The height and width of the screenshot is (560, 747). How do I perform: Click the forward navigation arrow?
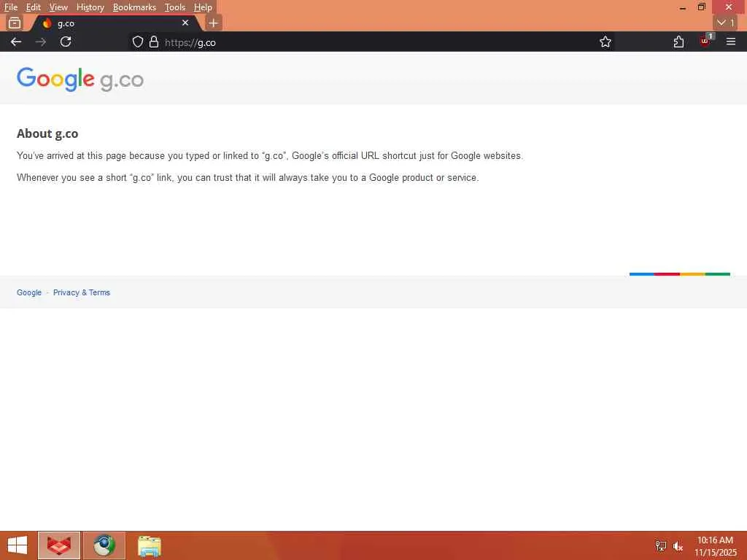coord(41,42)
